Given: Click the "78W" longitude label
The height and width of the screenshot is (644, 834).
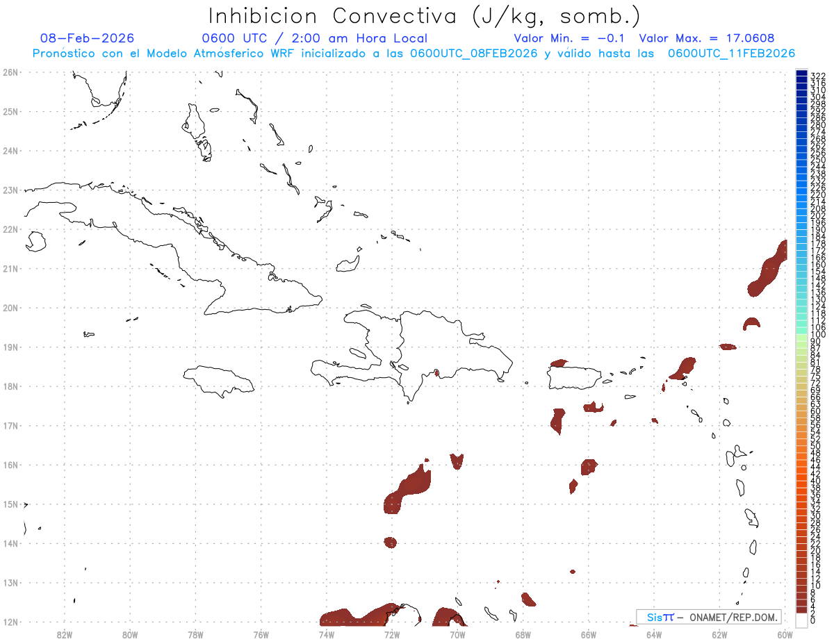Looking at the screenshot, I should 195,634.
